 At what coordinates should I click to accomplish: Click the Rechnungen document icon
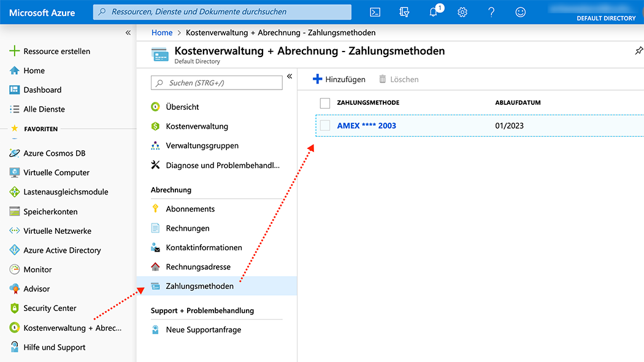[155, 228]
